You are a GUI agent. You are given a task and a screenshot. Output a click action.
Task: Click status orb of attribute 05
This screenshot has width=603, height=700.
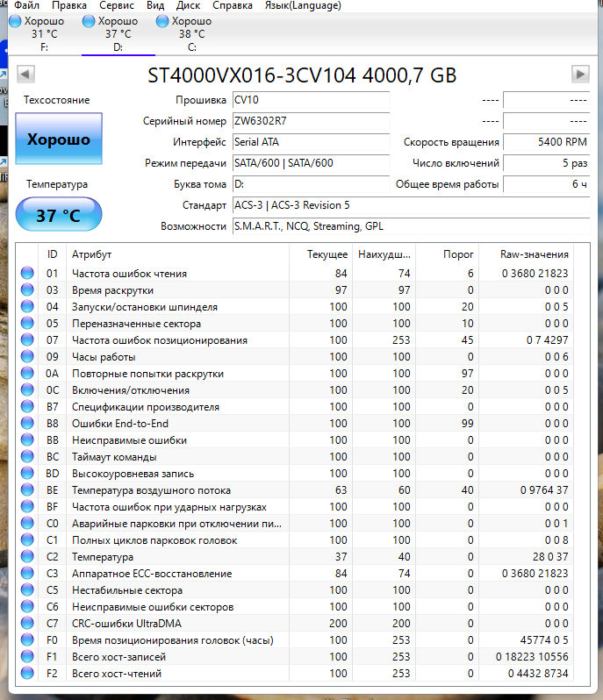pos(27,323)
